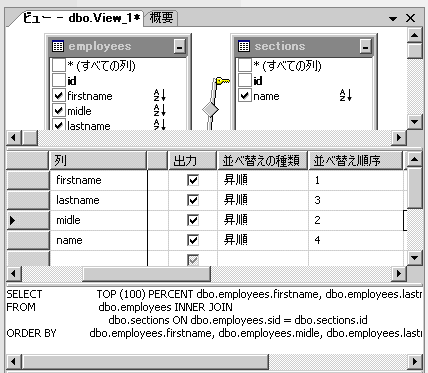Open sort type 昇順 for midle row

coord(263,220)
